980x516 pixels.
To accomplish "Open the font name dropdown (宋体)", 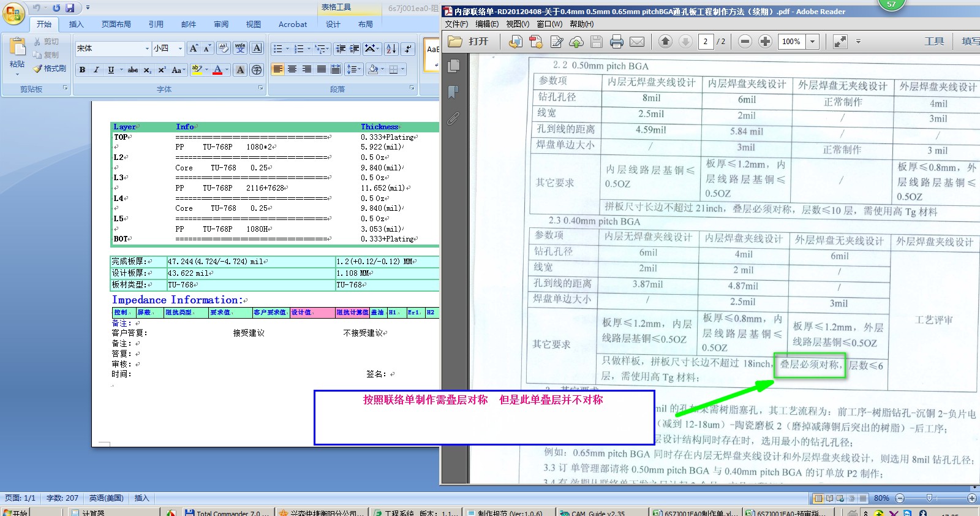I will point(147,48).
